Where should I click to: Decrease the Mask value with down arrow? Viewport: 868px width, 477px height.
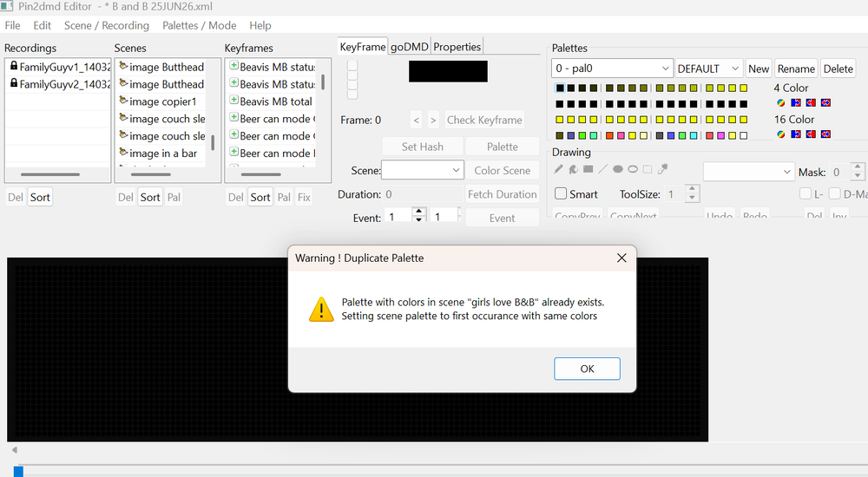858,176
